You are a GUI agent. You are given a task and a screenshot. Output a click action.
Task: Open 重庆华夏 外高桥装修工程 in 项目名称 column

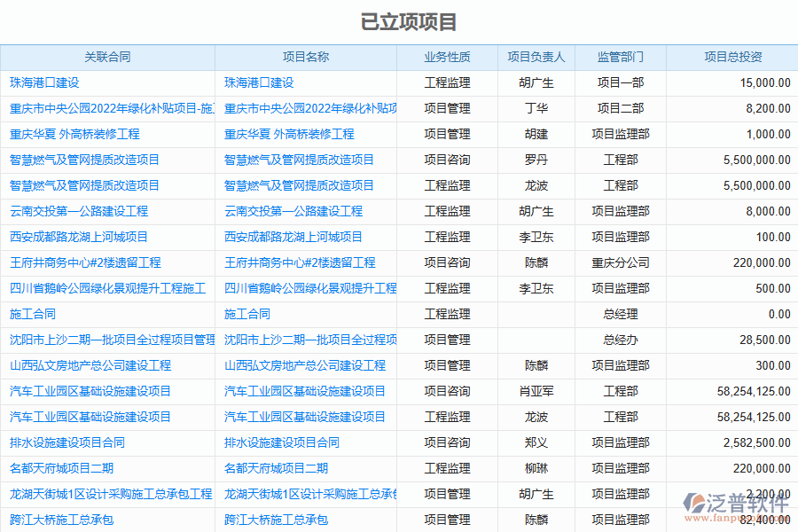point(289,134)
